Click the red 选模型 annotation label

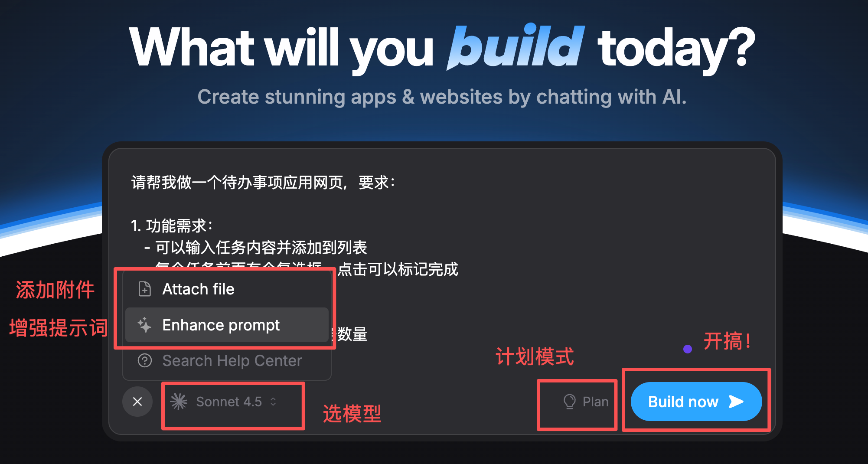pos(352,414)
